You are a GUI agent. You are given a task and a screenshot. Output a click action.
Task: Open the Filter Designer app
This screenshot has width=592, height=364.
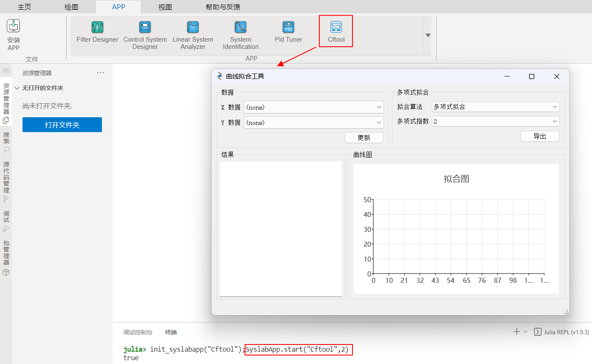pos(97,34)
